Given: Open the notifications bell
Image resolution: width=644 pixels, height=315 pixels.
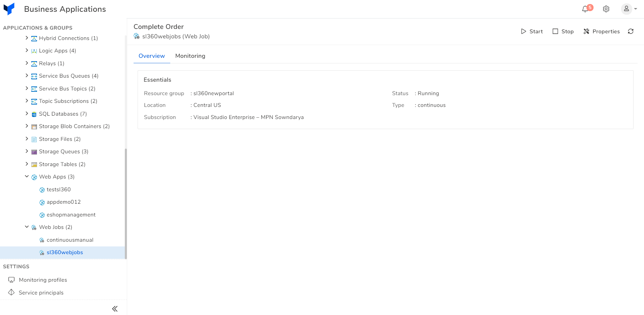Looking at the screenshot, I should coord(585,9).
